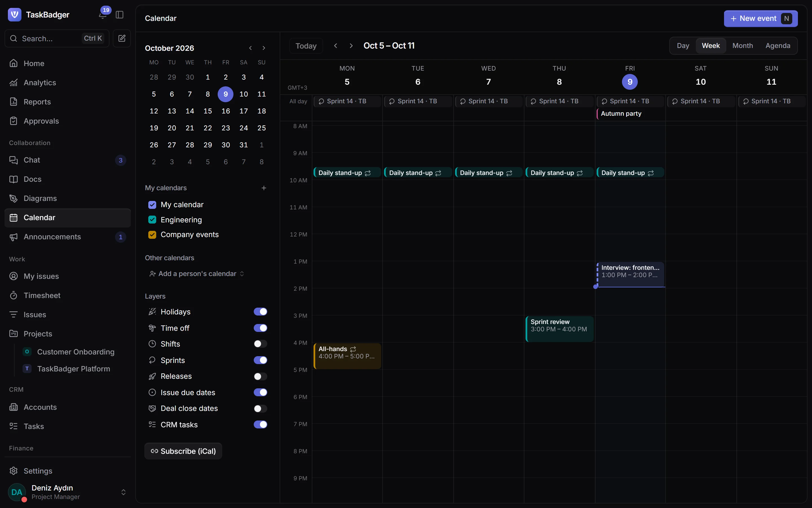Open TaskBadger Platform project
Image resolution: width=812 pixels, height=508 pixels.
[x=74, y=369]
